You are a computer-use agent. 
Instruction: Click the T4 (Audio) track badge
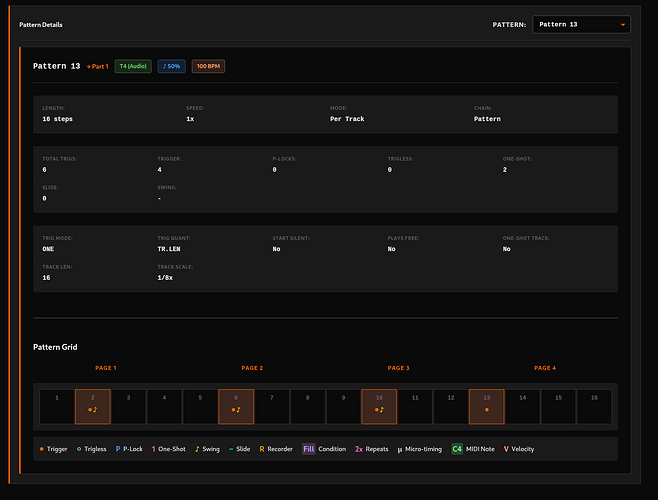click(131, 67)
